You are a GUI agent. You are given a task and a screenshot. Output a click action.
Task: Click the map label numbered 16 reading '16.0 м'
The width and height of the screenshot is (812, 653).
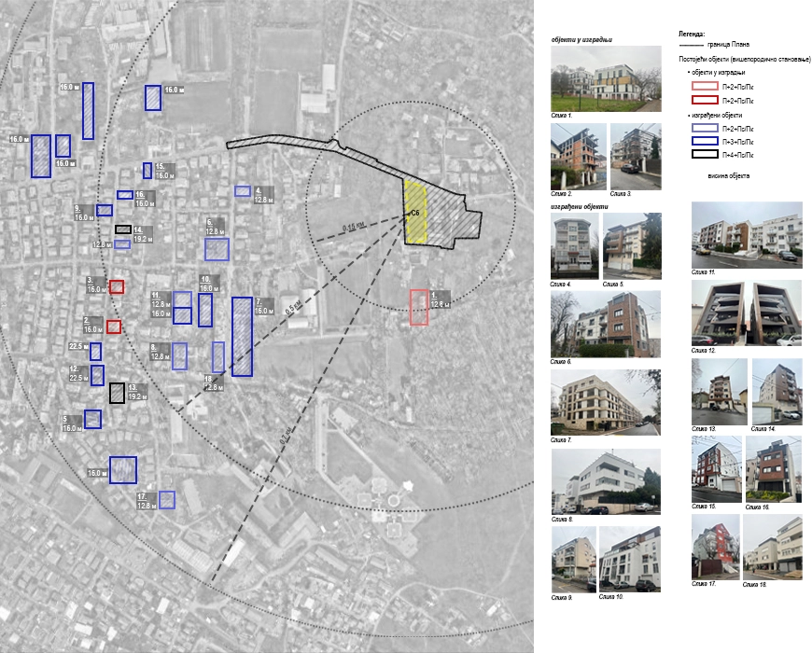tap(145, 200)
